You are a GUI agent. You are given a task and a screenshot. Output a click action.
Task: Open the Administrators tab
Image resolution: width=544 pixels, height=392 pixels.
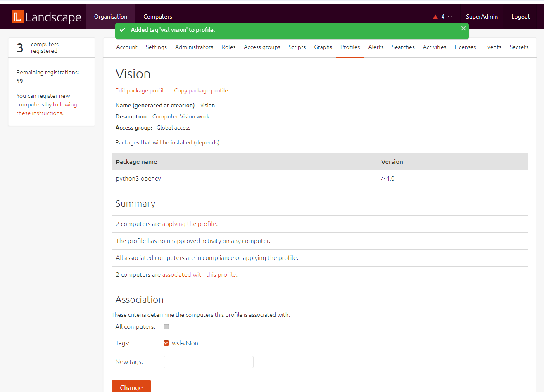[194, 47]
